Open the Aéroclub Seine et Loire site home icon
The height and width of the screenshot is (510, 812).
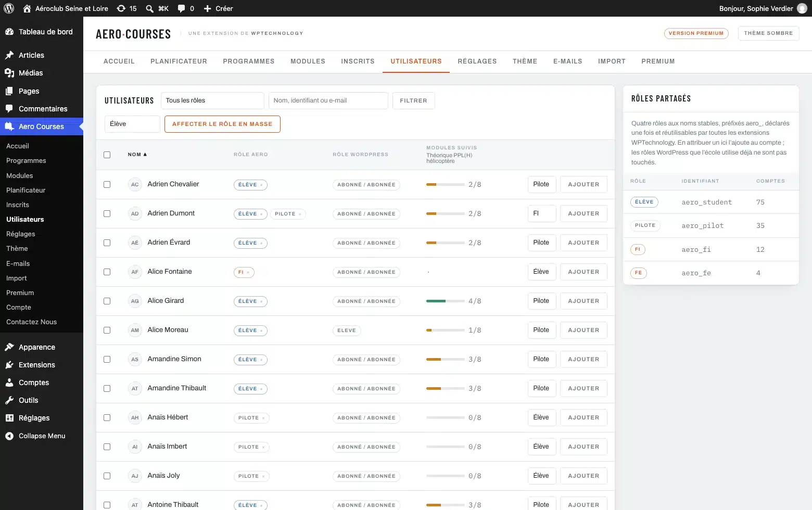pos(27,8)
